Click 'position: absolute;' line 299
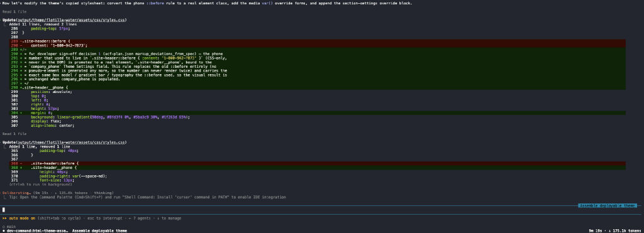The image size is (644, 233). [52, 92]
